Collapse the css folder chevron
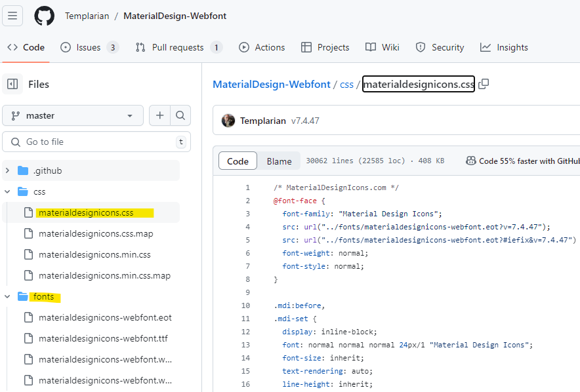The height and width of the screenshot is (392, 580). [x=7, y=192]
